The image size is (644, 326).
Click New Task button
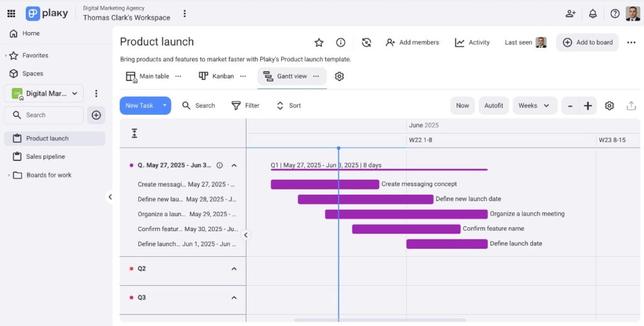pos(139,106)
